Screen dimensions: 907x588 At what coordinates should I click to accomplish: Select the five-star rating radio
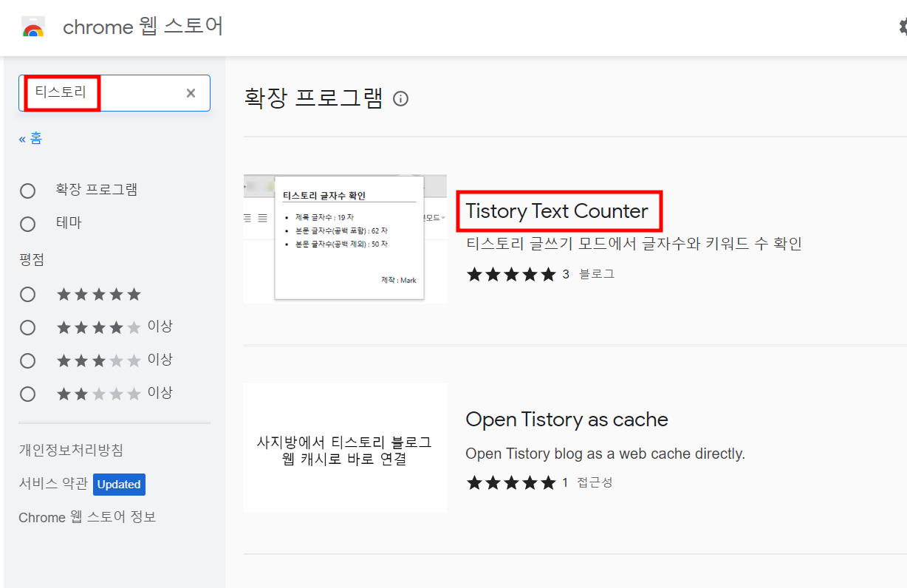tap(28, 295)
